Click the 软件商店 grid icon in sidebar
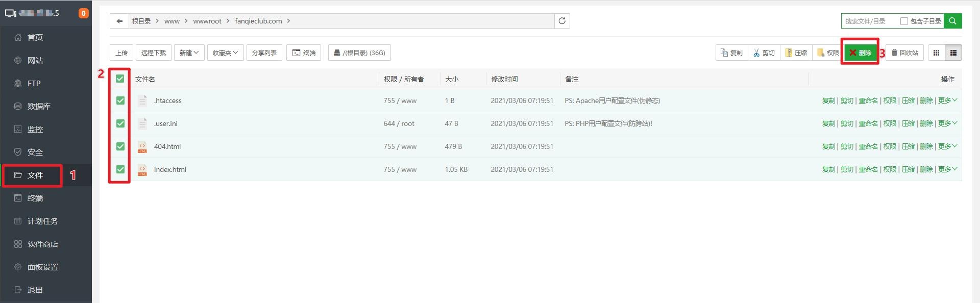The height and width of the screenshot is (303, 980). [18, 244]
